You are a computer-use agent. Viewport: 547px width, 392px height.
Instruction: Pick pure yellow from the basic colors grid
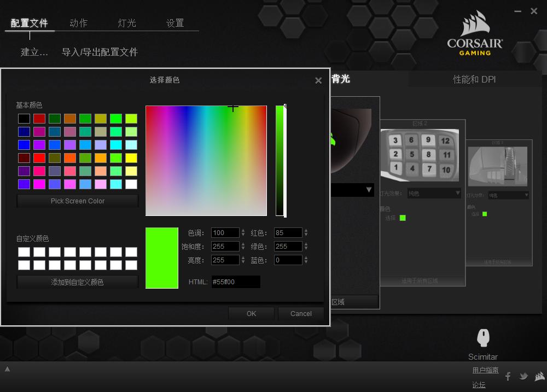(x=131, y=158)
